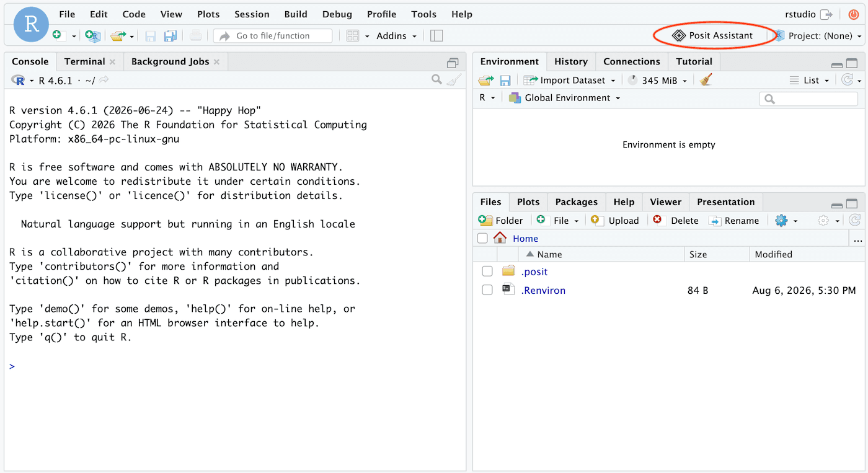
Task: Switch to the Connections tab
Action: (x=632, y=61)
